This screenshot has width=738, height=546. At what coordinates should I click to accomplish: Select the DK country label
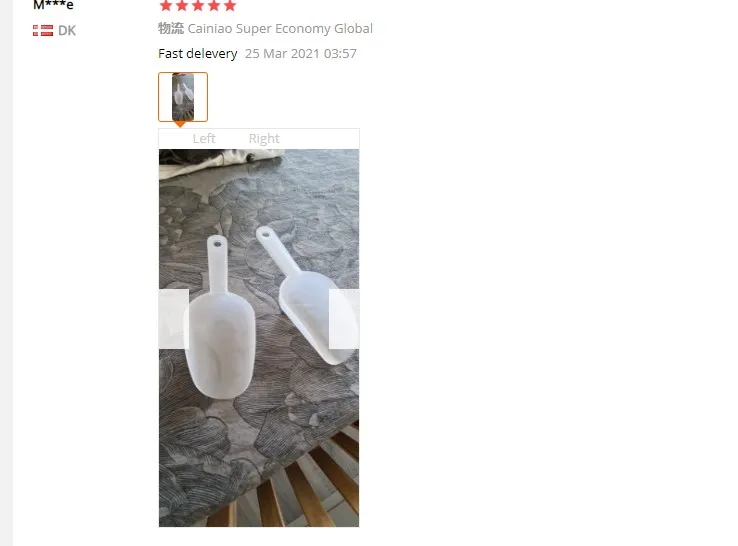67,31
